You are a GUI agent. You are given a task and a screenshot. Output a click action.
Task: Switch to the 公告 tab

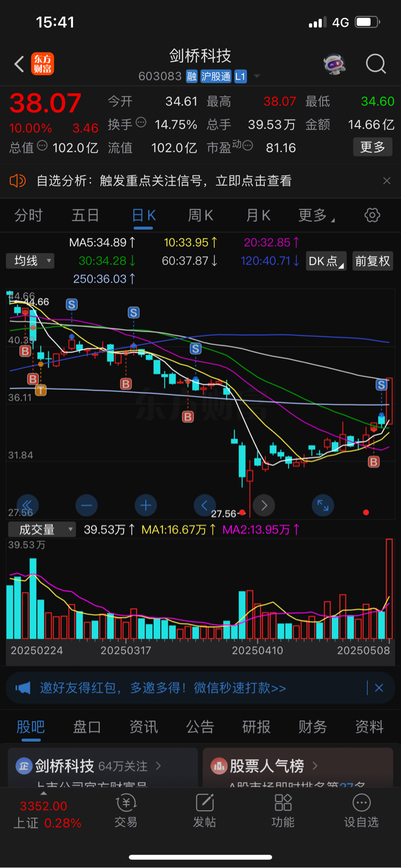point(200,727)
